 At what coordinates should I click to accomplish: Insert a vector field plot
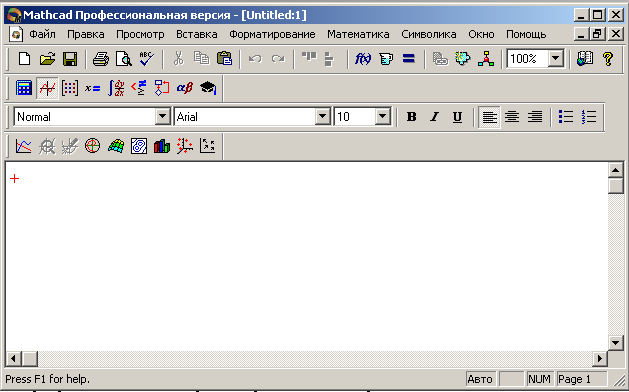208,146
